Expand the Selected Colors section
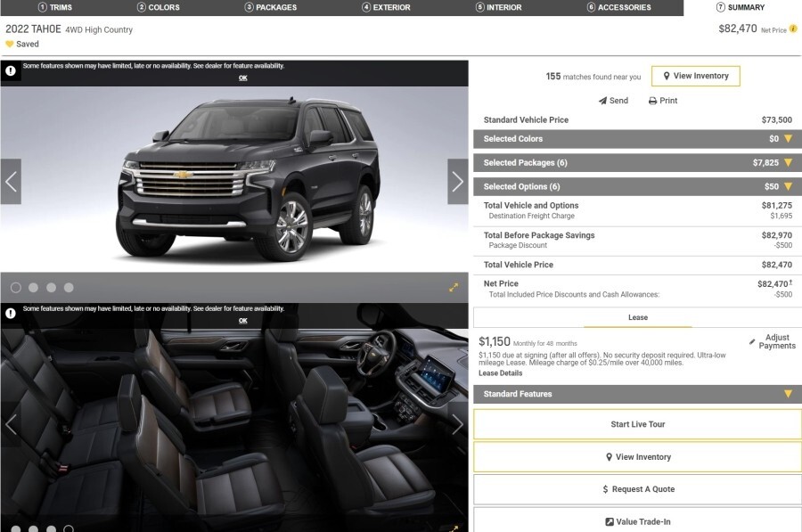Screen dimensions: 802x532 (637, 139)
